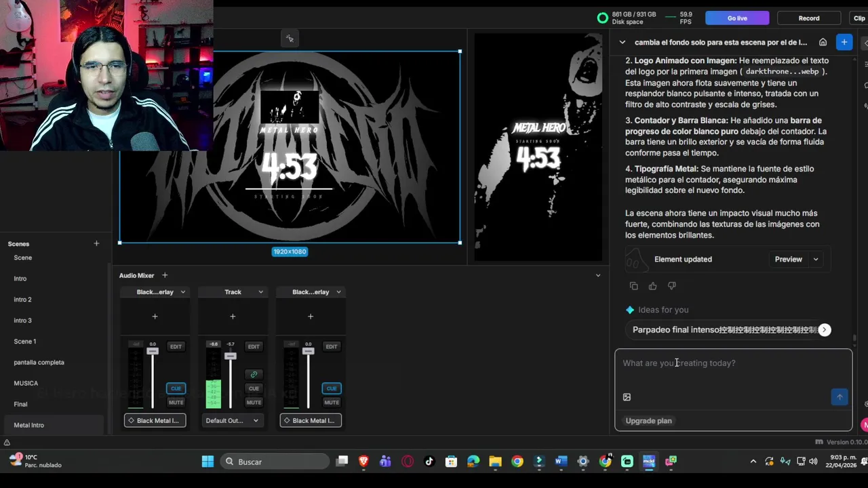This screenshot has width=868, height=488.
Task: Add effect to third Black...erlay track
Action: coord(311,317)
